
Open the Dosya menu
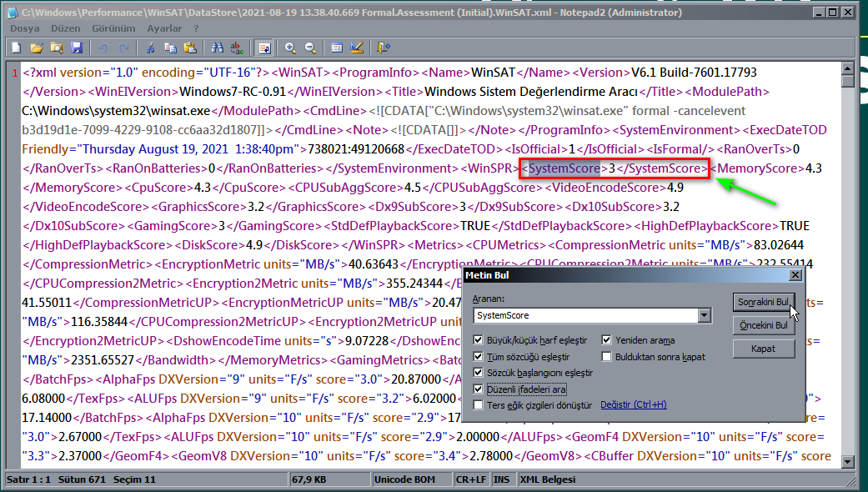click(25, 28)
